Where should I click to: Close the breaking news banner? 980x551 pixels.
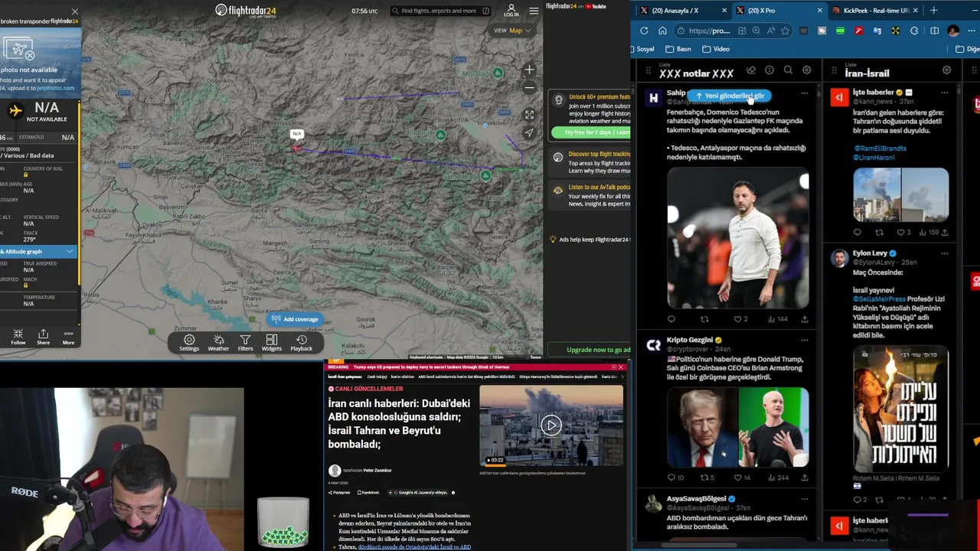[x=621, y=367]
